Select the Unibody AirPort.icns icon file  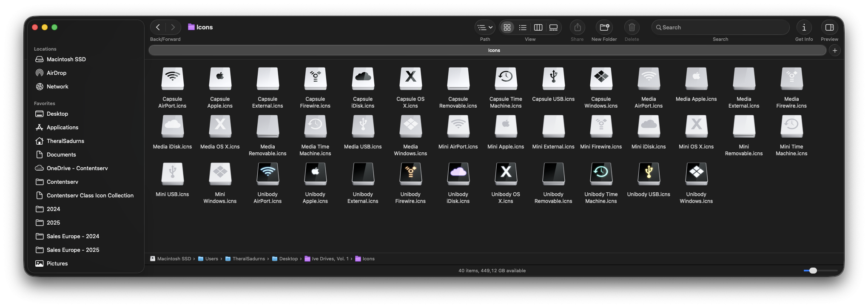pyautogui.click(x=268, y=174)
